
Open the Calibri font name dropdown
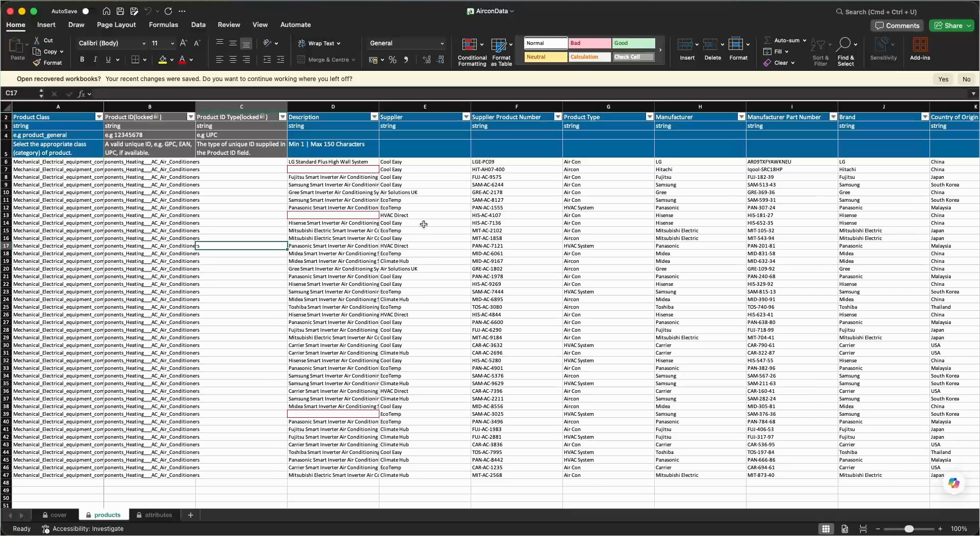pos(143,43)
